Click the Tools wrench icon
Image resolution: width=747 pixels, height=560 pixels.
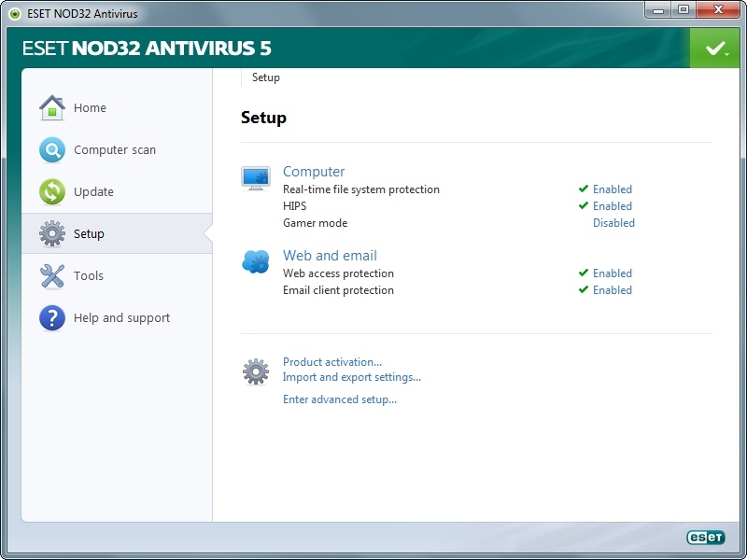click(x=52, y=275)
